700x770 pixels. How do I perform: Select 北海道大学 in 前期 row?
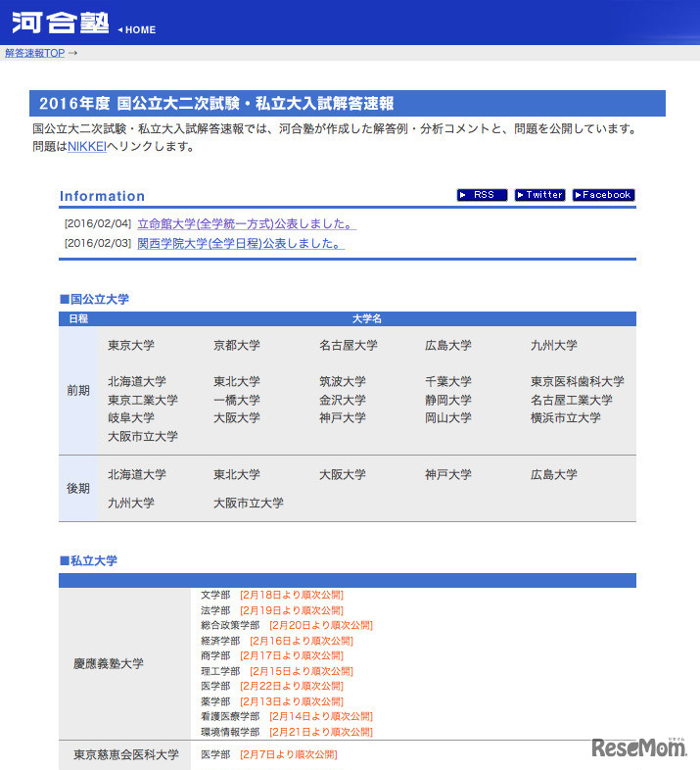(x=137, y=381)
